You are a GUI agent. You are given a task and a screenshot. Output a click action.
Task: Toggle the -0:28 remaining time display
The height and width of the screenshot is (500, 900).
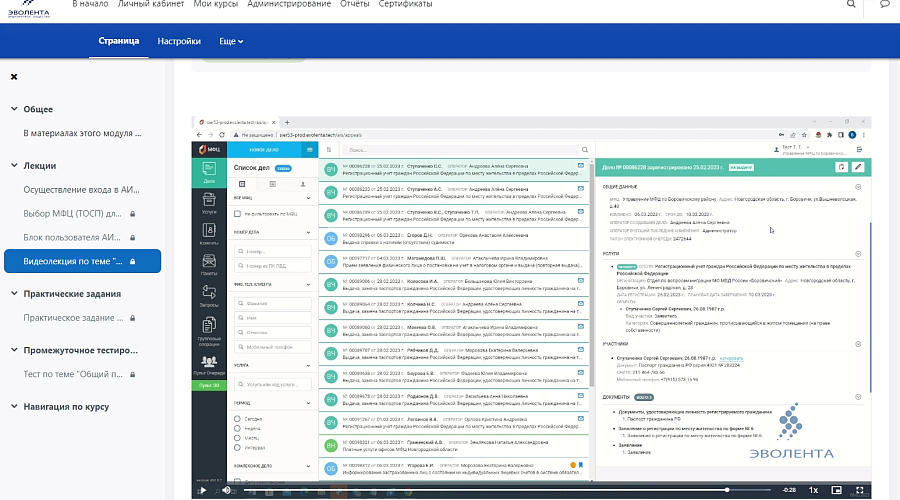click(789, 490)
